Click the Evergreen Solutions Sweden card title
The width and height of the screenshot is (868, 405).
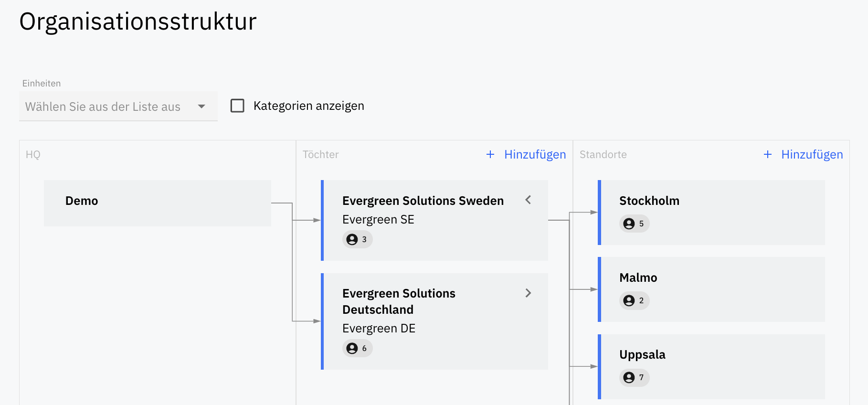pyautogui.click(x=423, y=201)
